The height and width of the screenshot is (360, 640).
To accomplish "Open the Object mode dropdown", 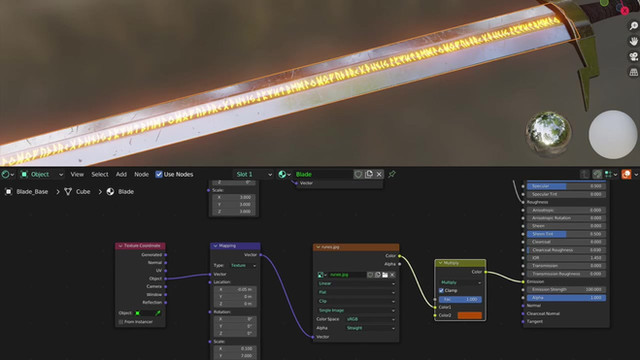I will click(42, 174).
